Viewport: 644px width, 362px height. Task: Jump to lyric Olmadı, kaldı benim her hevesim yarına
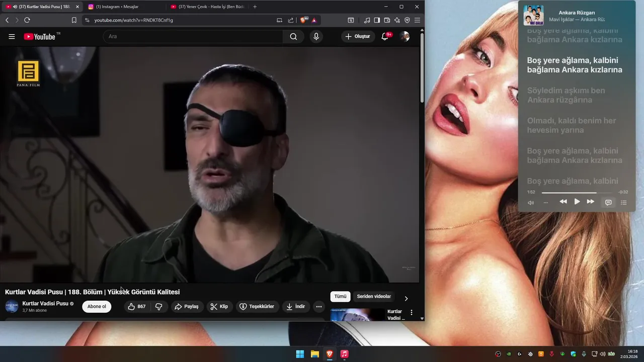pos(572,125)
